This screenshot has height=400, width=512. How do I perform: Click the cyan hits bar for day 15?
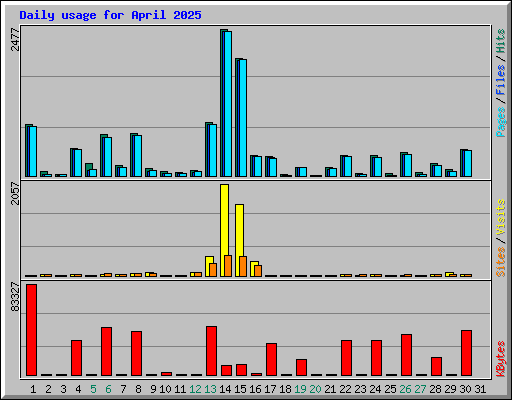coord(243,118)
